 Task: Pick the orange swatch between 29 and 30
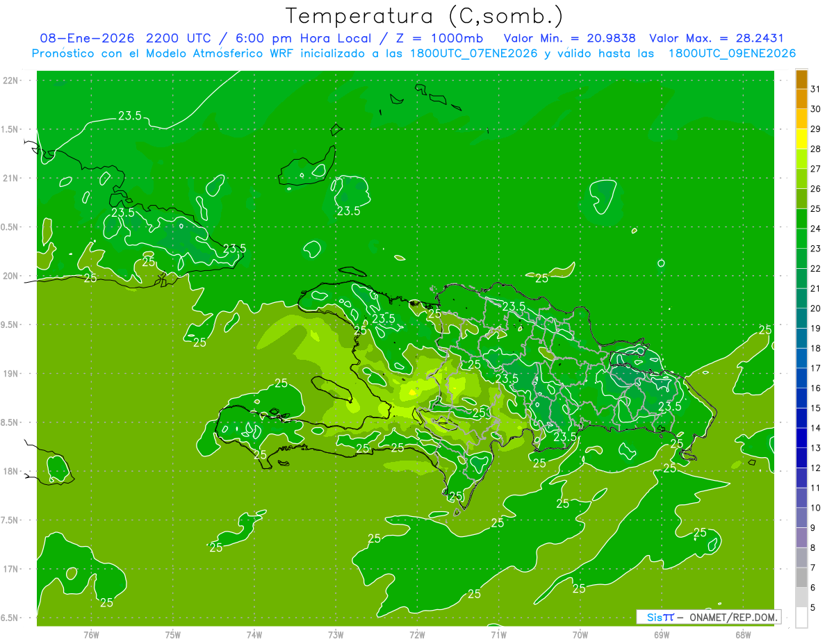coord(801,119)
